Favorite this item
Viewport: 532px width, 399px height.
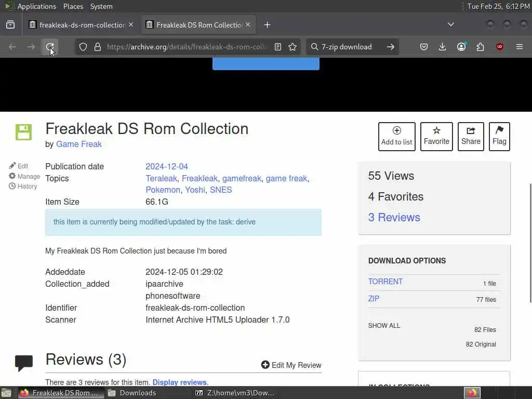tap(436, 137)
